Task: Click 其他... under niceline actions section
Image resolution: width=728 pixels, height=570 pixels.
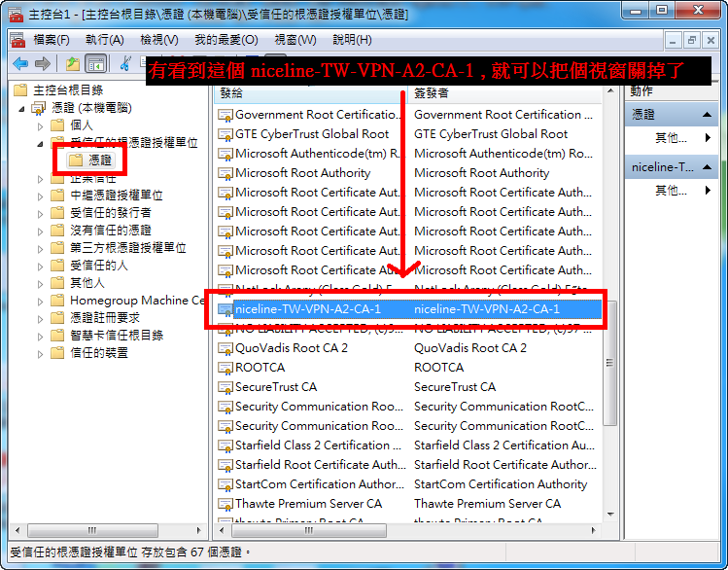Action: click(671, 190)
